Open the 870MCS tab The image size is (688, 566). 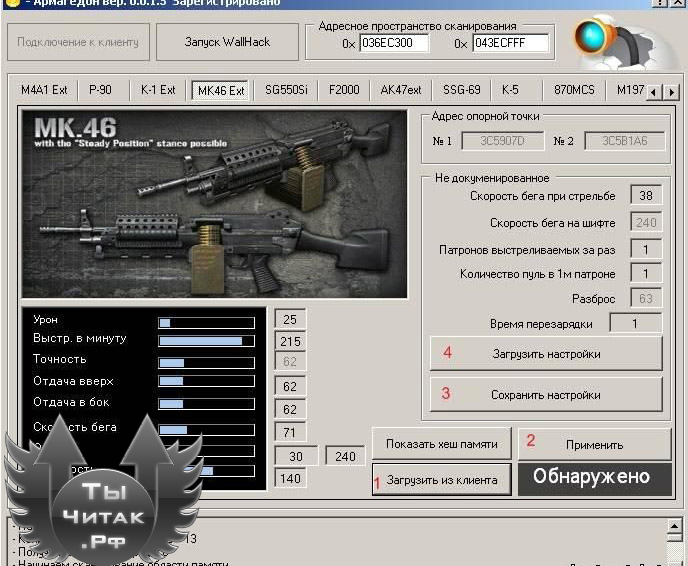point(574,90)
